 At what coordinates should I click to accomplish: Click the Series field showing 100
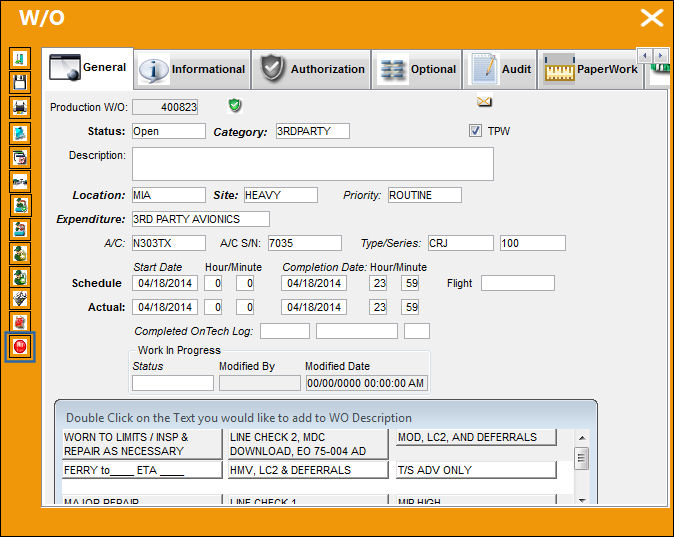tap(533, 243)
